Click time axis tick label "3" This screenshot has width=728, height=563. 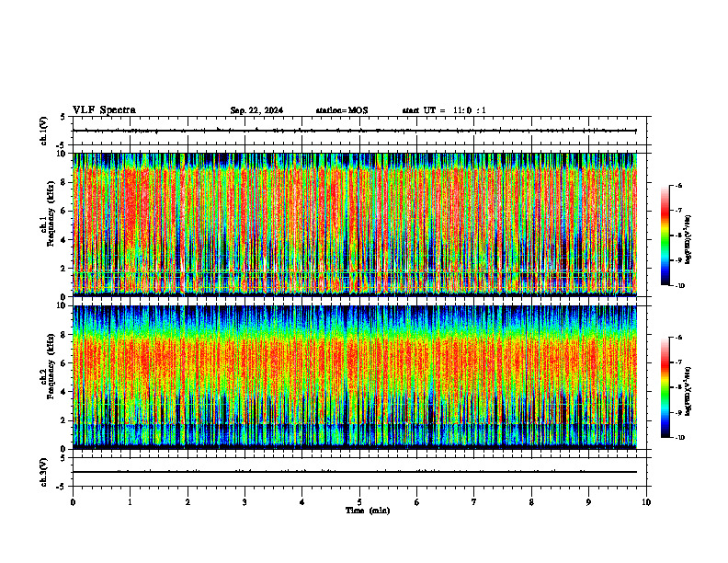(x=245, y=502)
